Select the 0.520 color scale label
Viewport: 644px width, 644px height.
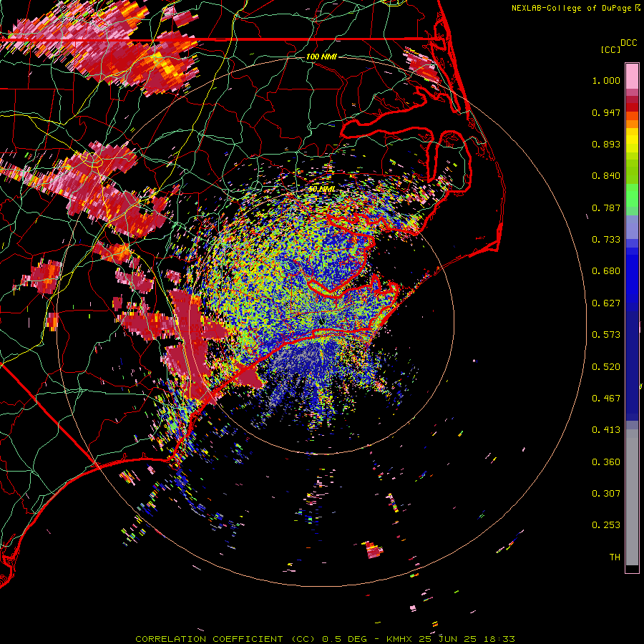pos(606,367)
